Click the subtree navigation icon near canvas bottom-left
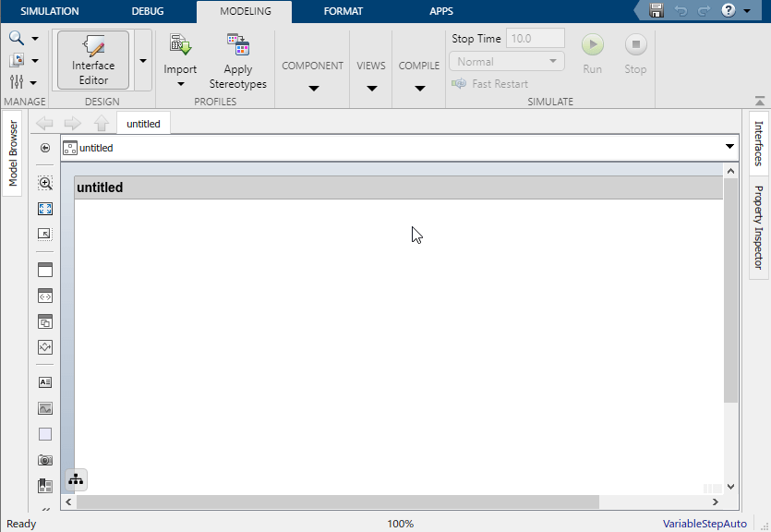Viewport: 771px width, 532px height. click(76, 479)
